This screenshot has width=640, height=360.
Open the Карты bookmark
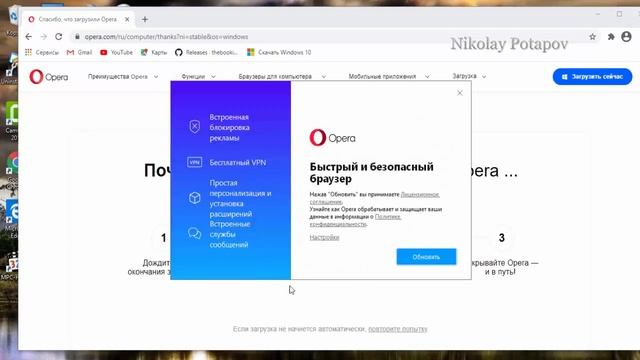[x=154, y=52]
